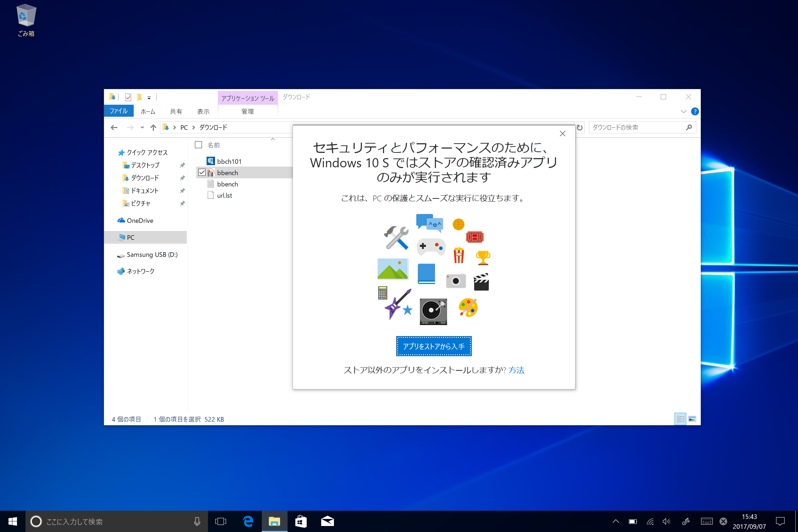Open Task View from the taskbar
The image size is (798, 532).
(x=221, y=521)
